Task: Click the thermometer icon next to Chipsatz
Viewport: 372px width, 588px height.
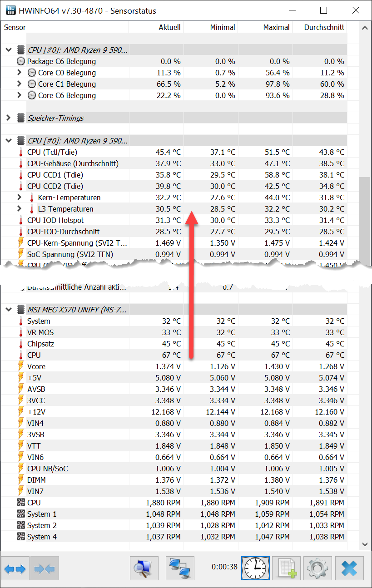Action: point(21,344)
